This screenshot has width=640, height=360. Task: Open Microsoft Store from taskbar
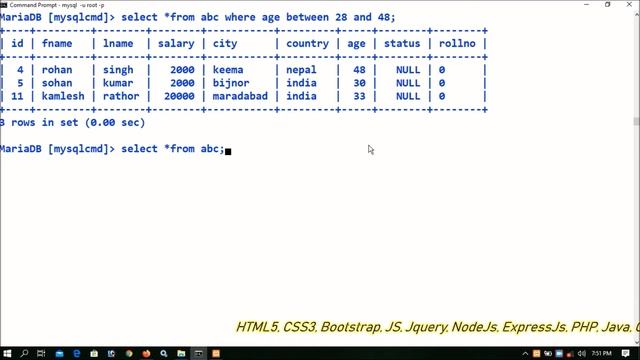click(94, 353)
